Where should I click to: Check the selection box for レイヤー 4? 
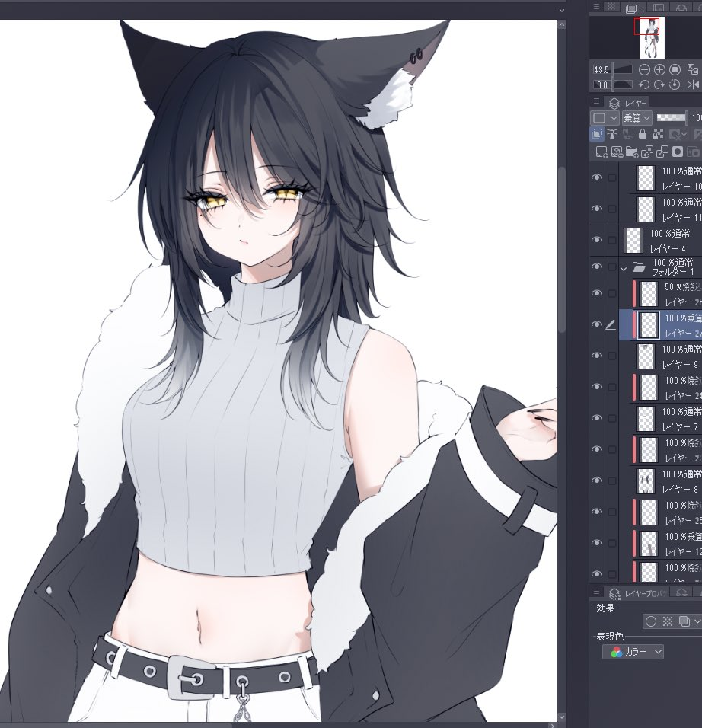point(612,240)
